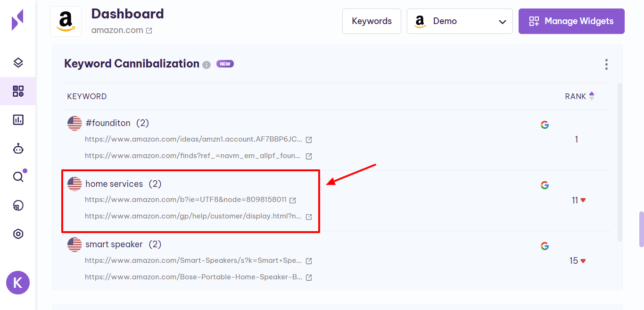This screenshot has width=644, height=310.
Task: Open the settings icon at sidebar bottom
Action: (x=18, y=234)
